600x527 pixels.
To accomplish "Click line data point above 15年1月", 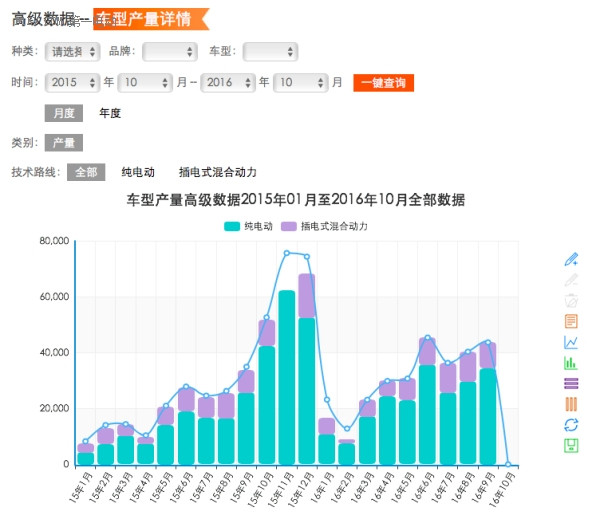I will point(85,441).
